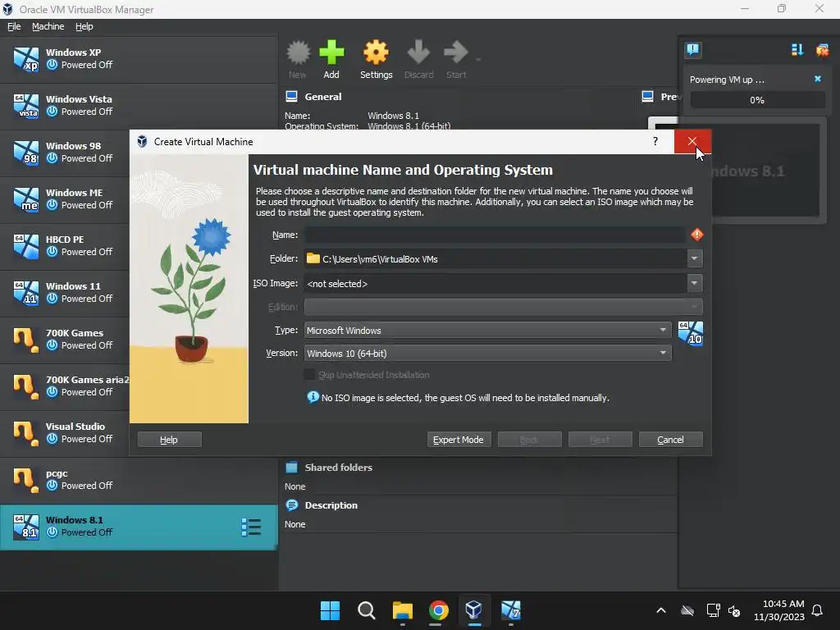The width and height of the screenshot is (840, 630).
Task: Click the Description heading
Action: pos(331,505)
